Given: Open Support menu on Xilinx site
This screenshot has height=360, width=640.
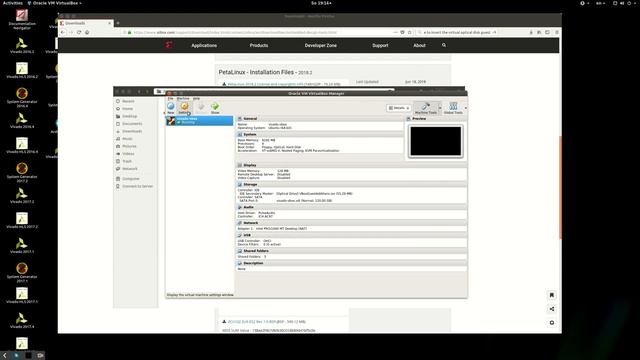Looking at the screenshot, I should (380, 45).
